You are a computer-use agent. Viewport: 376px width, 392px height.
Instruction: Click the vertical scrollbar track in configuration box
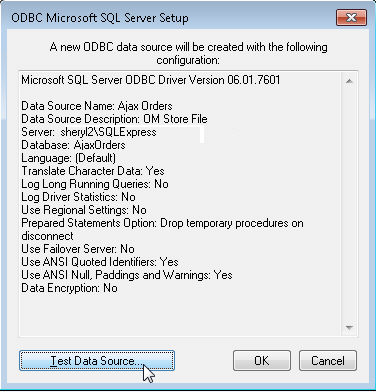coord(349,204)
